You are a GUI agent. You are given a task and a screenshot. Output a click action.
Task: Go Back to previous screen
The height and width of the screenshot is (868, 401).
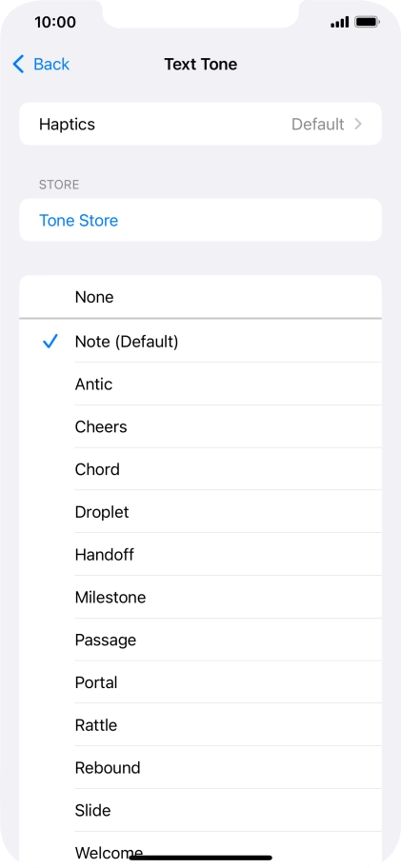(x=42, y=64)
